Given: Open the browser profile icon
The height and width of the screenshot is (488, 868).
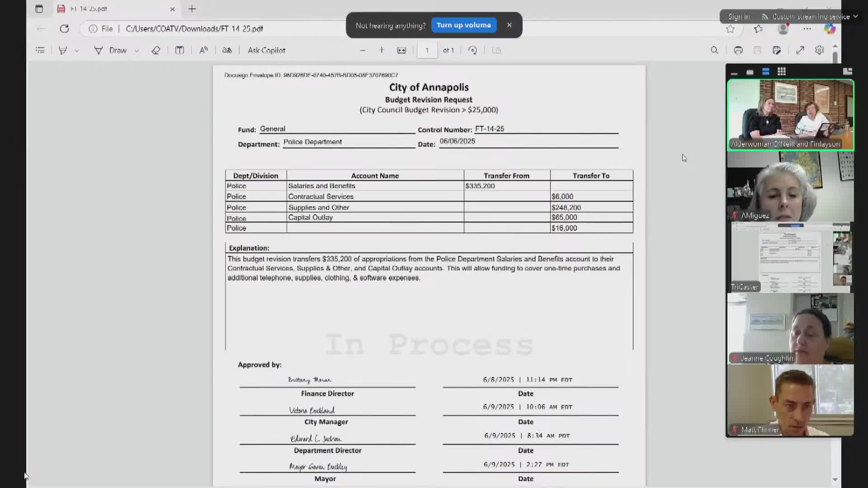Looking at the screenshot, I should tap(783, 29).
